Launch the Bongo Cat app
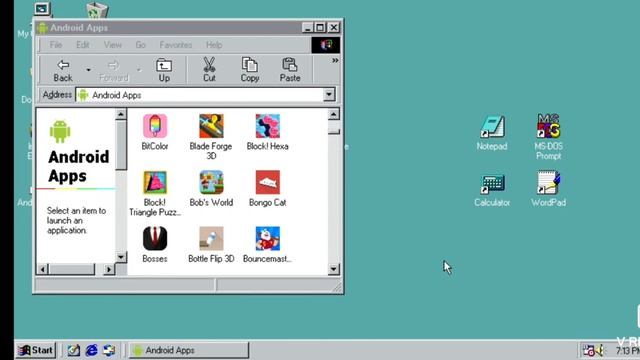The width and height of the screenshot is (640, 360). coord(268,182)
